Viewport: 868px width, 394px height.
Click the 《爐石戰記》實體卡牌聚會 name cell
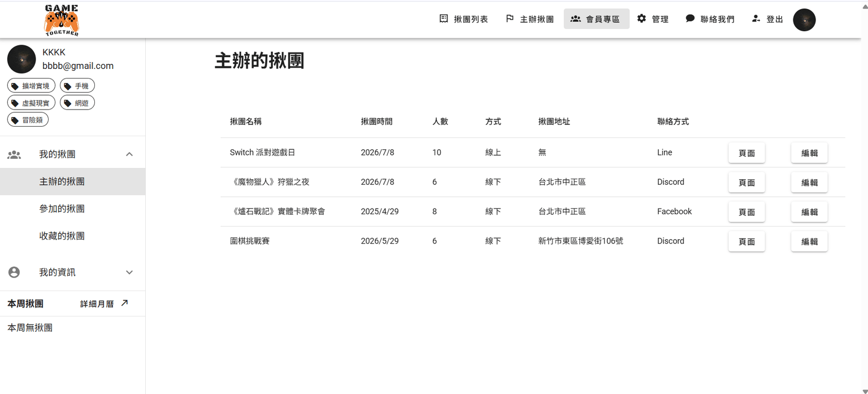coord(277,211)
